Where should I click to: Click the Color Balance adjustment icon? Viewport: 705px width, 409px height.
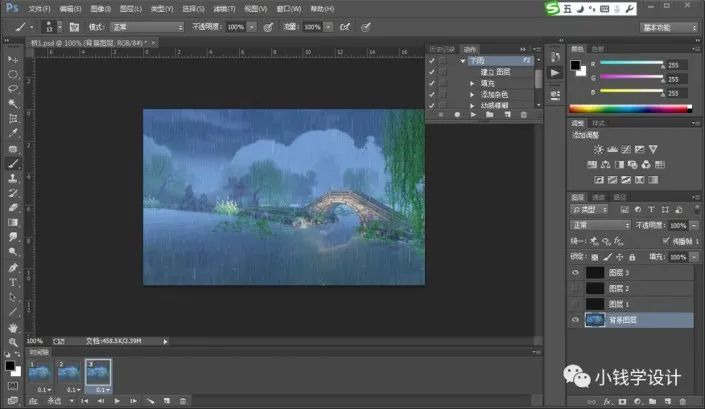click(606, 165)
